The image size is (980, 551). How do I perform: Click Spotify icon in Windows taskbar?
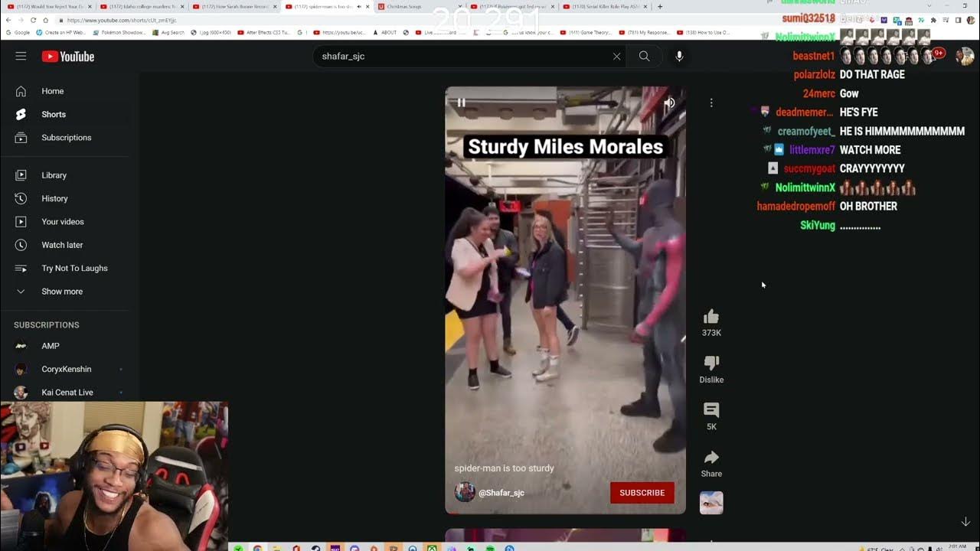pyautogui.click(x=490, y=548)
